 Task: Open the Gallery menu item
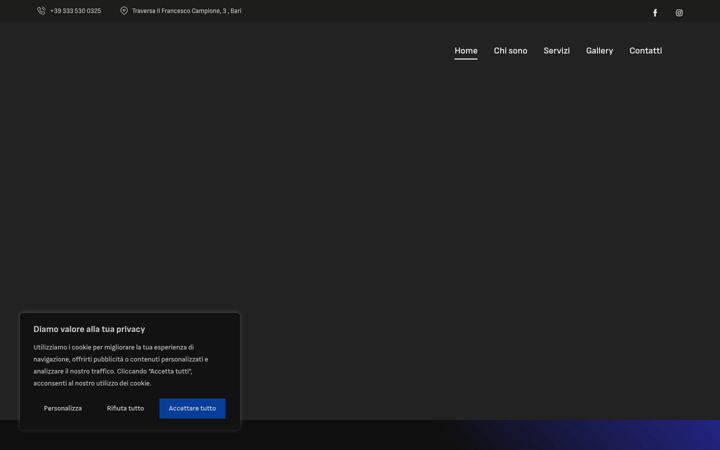pos(599,51)
